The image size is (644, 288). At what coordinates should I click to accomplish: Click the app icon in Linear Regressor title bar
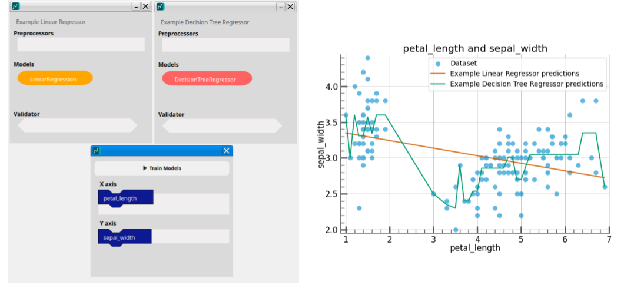click(x=16, y=6)
